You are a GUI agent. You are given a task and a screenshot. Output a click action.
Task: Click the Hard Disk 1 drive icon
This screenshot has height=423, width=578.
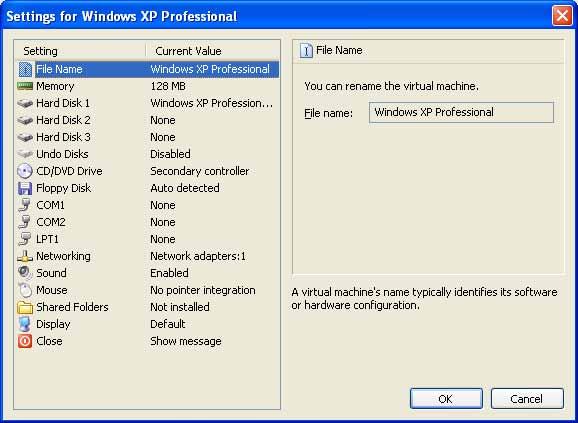[x=25, y=103]
